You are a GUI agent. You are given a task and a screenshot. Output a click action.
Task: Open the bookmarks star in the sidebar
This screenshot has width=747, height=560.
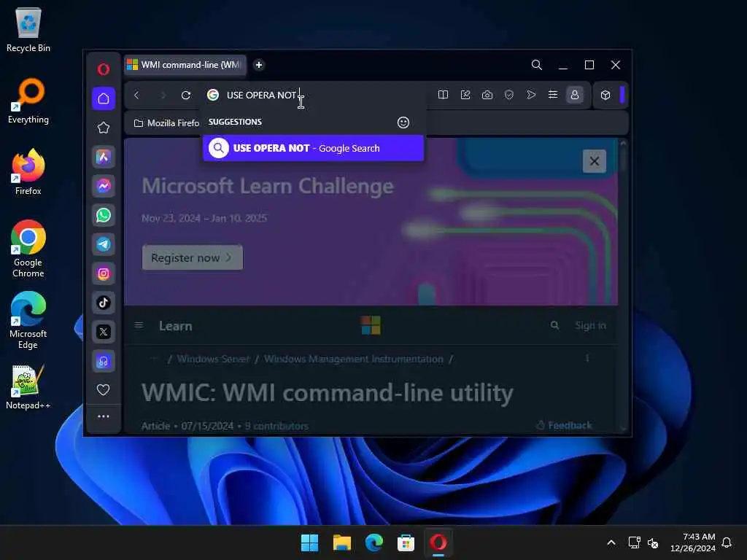(104, 128)
